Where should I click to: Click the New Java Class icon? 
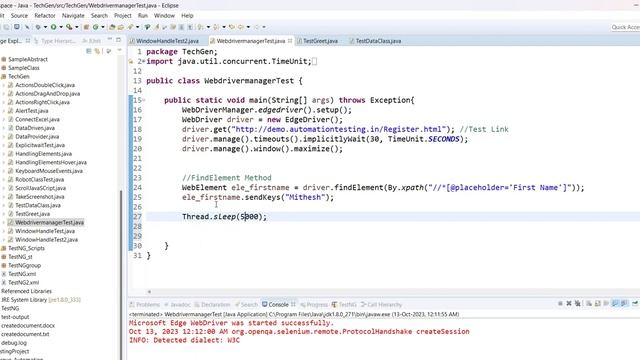[x=96, y=27]
